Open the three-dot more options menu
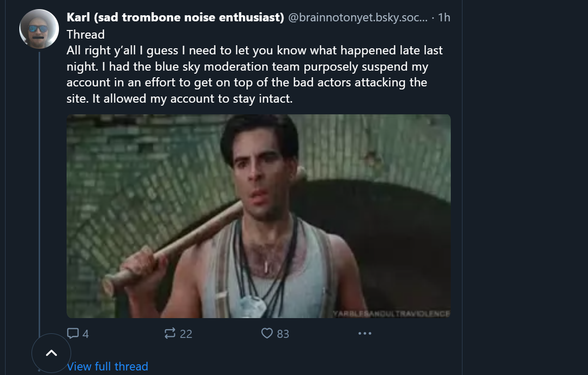Image resolution: width=588 pixels, height=375 pixels. [364, 333]
